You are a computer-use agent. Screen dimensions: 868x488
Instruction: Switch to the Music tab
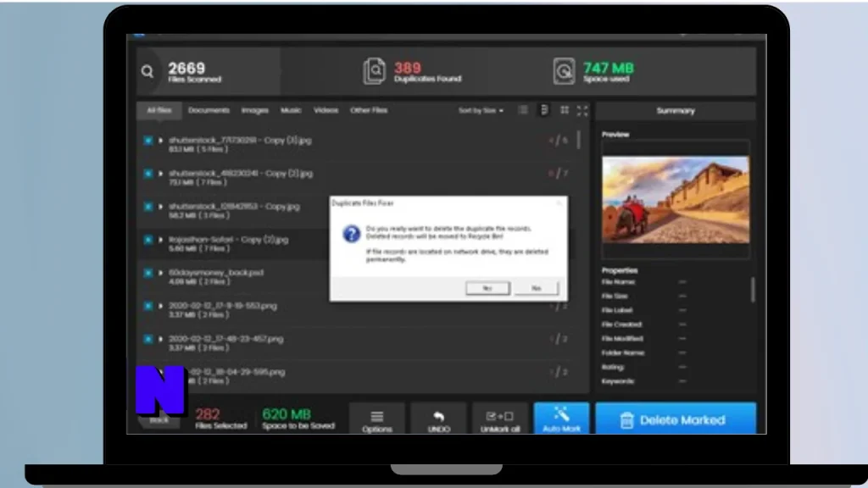[291, 110]
